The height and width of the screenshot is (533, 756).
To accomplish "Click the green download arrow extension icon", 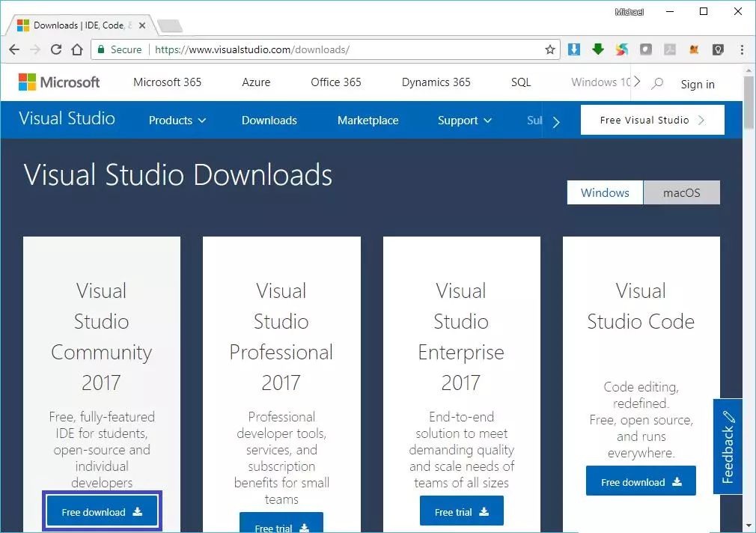I will 598,49.
